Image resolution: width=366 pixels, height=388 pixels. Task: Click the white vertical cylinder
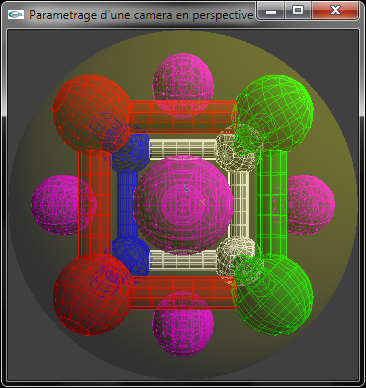click(x=239, y=205)
